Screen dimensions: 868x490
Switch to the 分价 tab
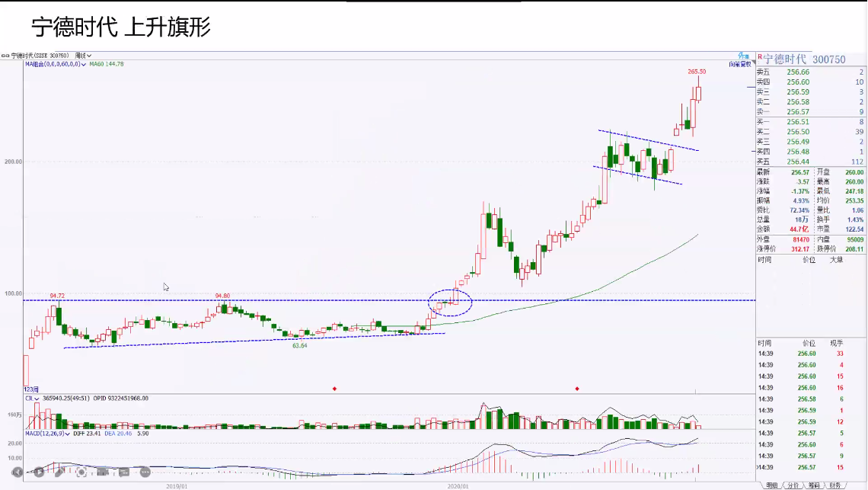(x=793, y=485)
